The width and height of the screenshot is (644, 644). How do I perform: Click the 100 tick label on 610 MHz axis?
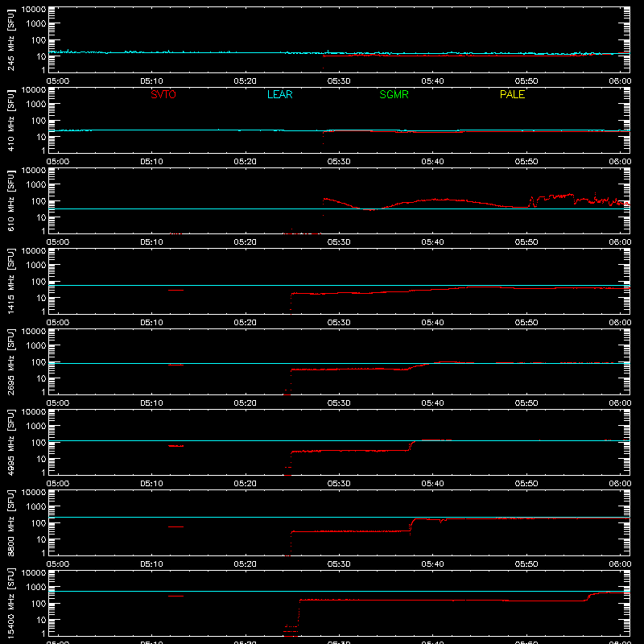pos(38,201)
